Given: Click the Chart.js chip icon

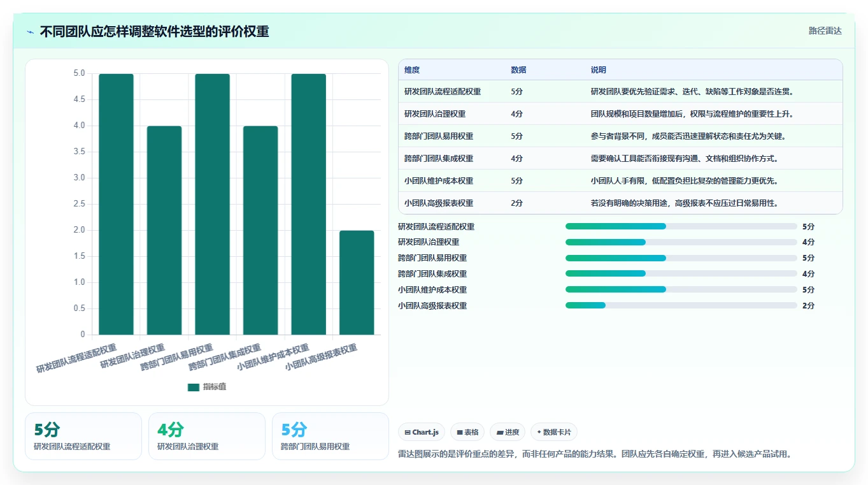Looking at the screenshot, I should [x=408, y=432].
